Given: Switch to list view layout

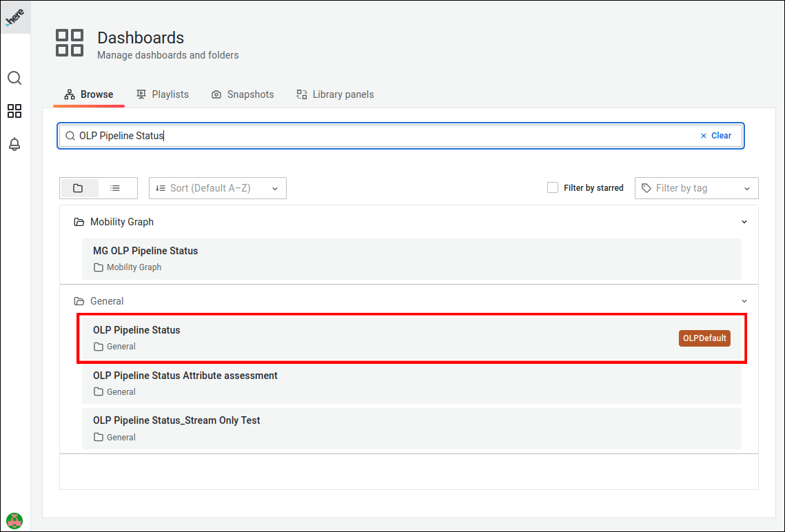Looking at the screenshot, I should point(115,188).
